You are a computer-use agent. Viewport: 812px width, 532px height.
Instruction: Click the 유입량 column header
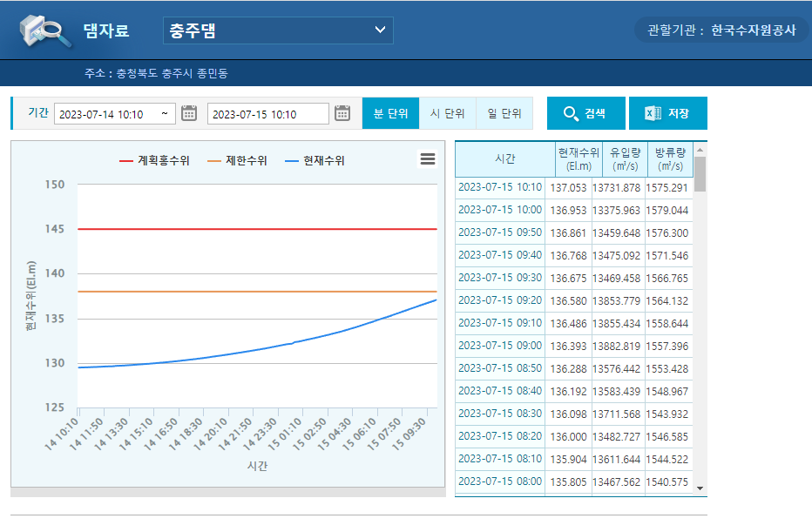click(625, 158)
